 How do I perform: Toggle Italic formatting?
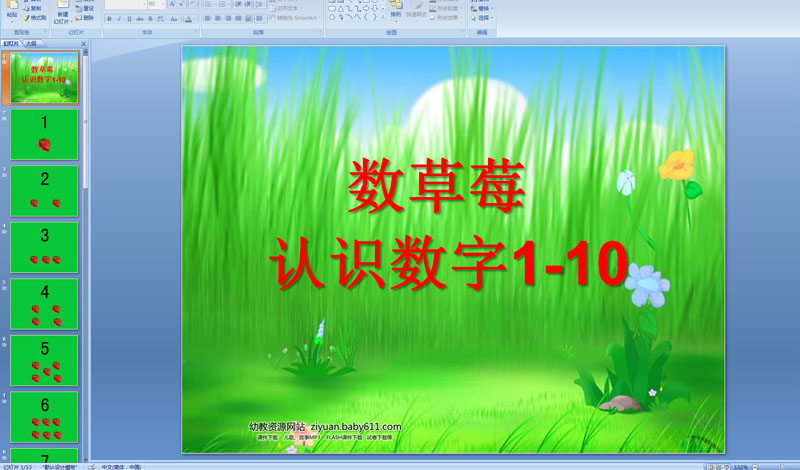(x=119, y=19)
